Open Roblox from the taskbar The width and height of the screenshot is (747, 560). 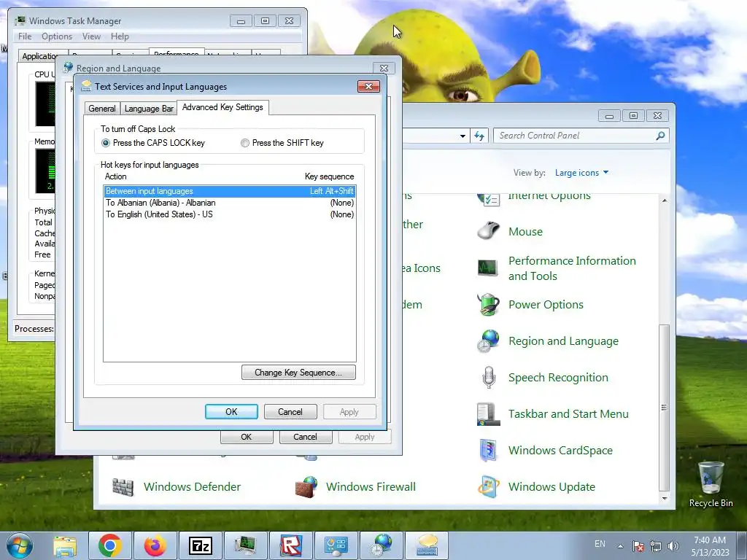pyautogui.click(x=291, y=545)
